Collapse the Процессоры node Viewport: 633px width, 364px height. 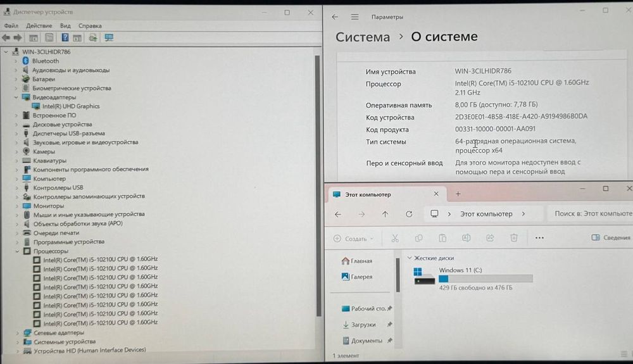[x=17, y=251]
